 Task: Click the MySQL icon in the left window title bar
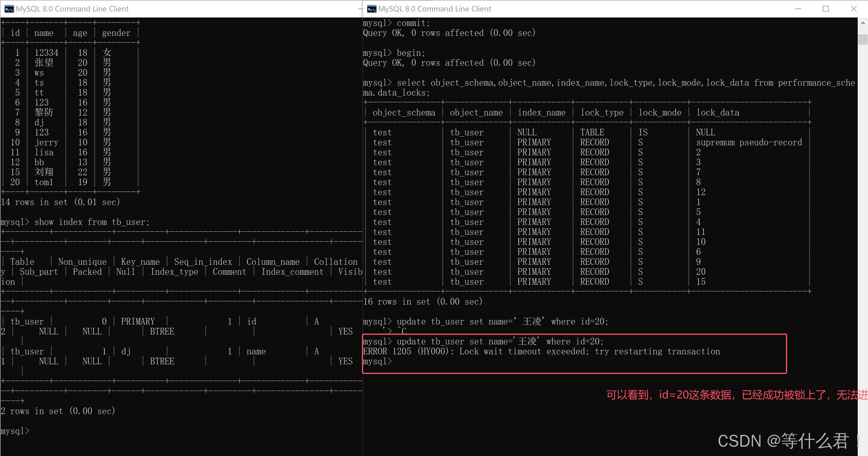[9, 9]
